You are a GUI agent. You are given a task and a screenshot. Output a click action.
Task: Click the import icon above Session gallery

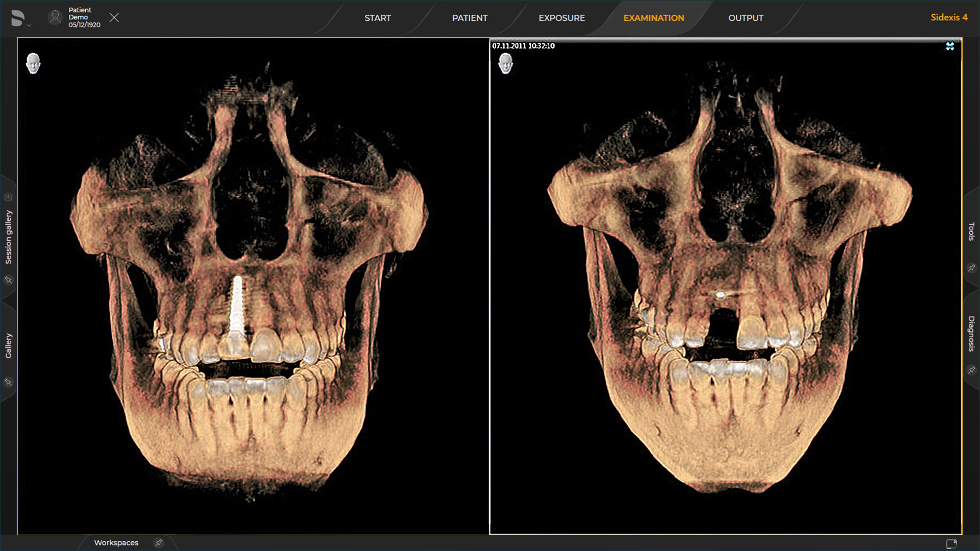(x=8, y=197)
